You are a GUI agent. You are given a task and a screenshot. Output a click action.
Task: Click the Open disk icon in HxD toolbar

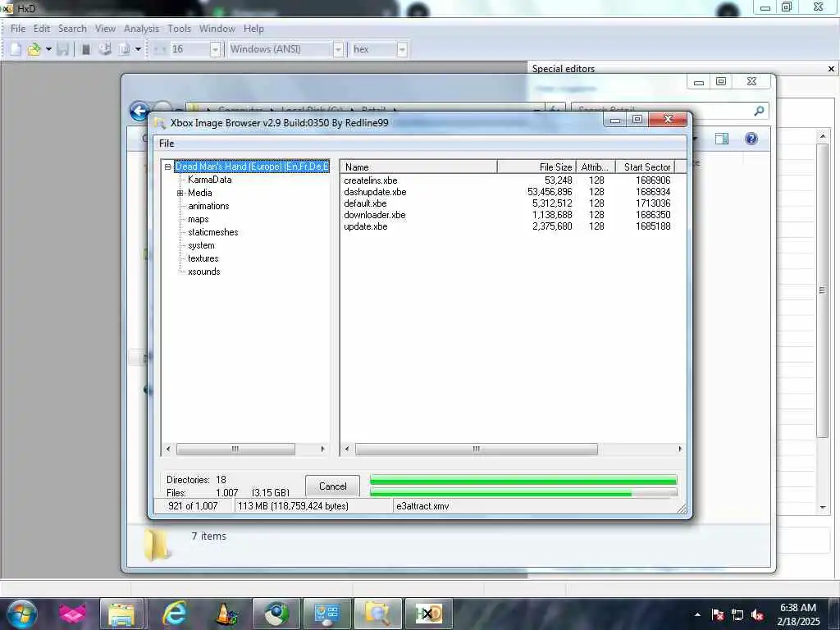coord(105,49)
